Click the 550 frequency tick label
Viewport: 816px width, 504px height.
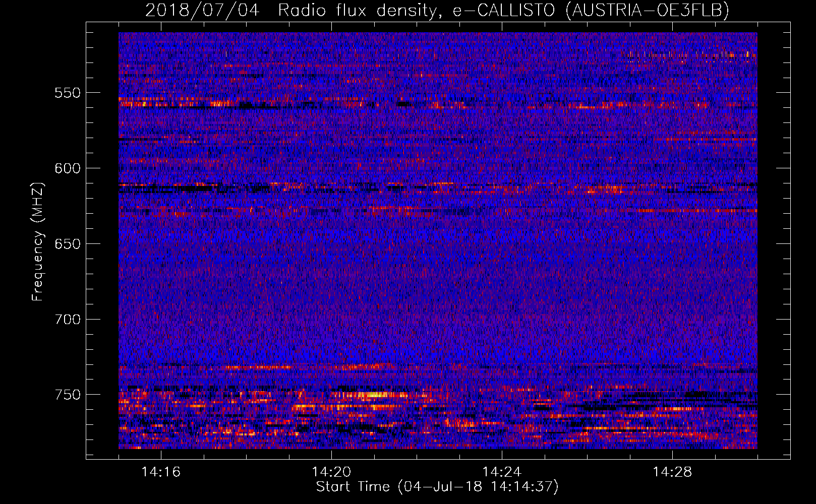(x=68, y=93)
